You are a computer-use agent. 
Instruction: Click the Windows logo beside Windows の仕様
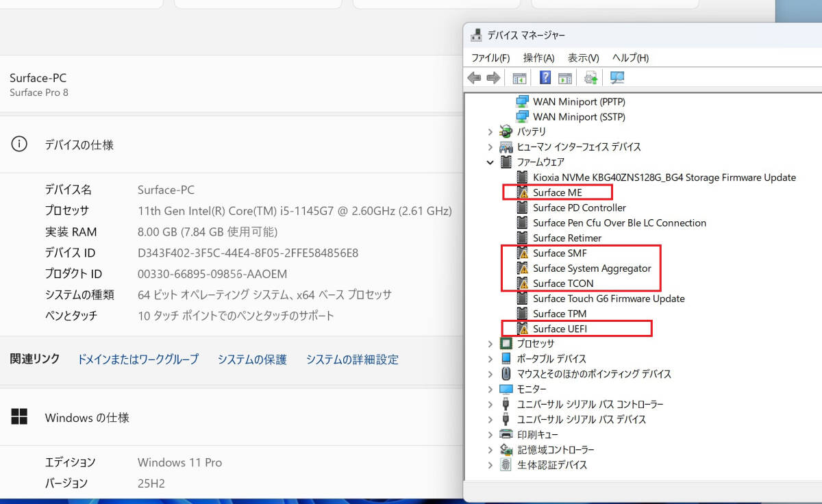20,417
